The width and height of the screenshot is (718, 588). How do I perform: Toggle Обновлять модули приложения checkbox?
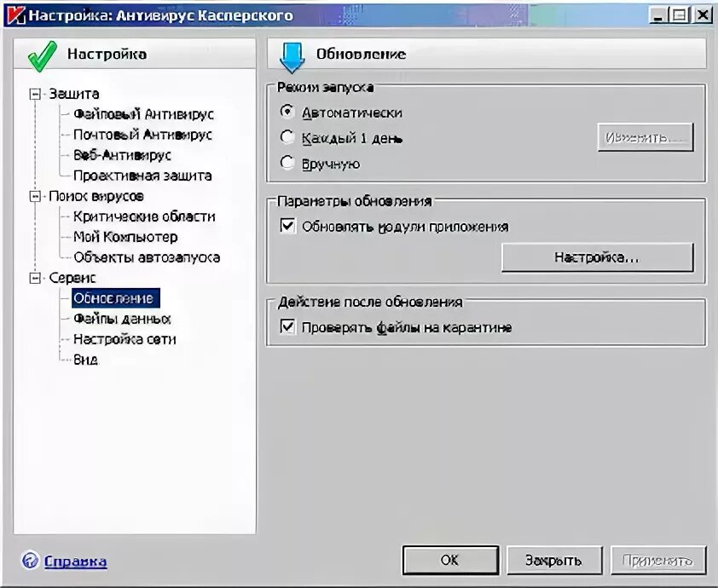pyautogui.click(x=287, y=226)
